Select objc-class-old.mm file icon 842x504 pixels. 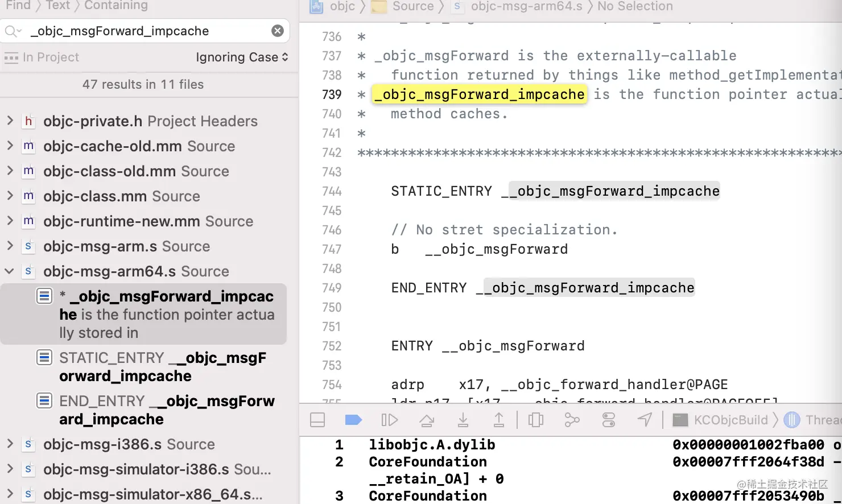click(x=28, y=171)
